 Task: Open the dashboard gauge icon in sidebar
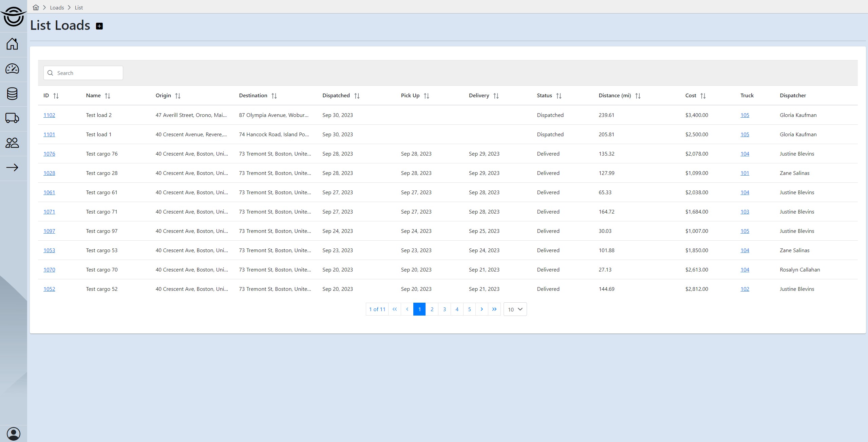coord(13,69)
